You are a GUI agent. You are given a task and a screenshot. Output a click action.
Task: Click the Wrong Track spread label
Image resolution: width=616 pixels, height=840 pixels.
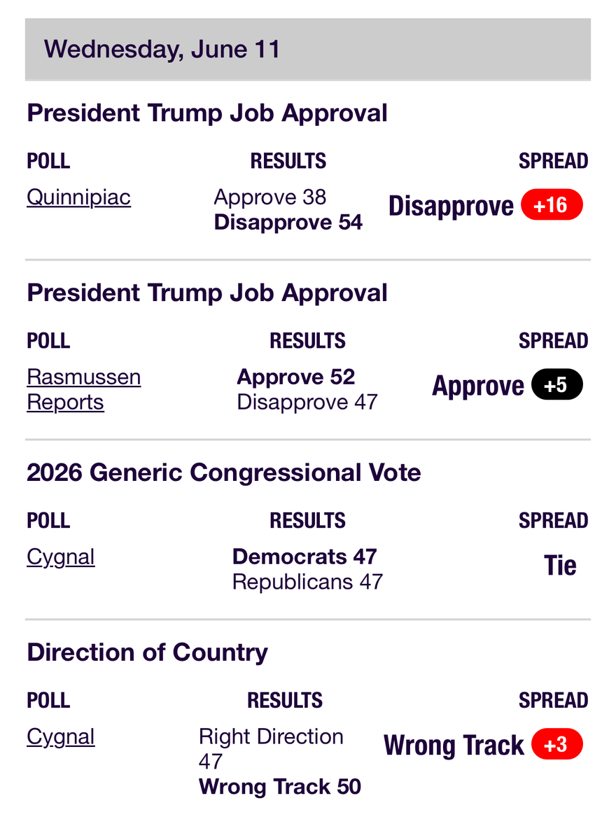[454, 745]
